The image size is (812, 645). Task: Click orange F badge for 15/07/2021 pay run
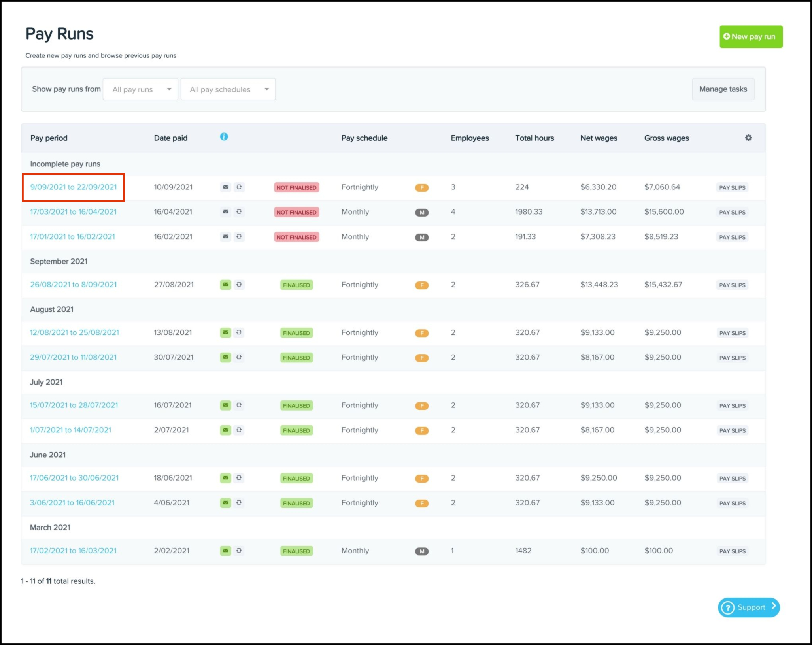click(421, 405)
